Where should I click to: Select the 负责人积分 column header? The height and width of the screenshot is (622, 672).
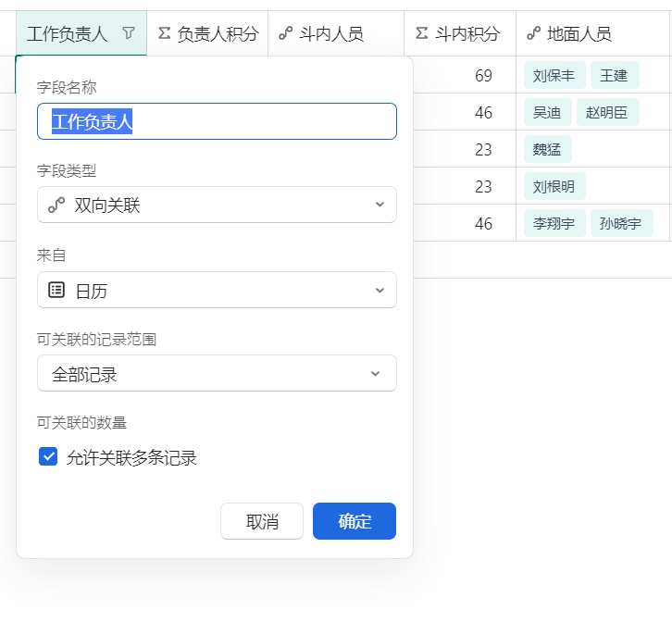[207, 33]
